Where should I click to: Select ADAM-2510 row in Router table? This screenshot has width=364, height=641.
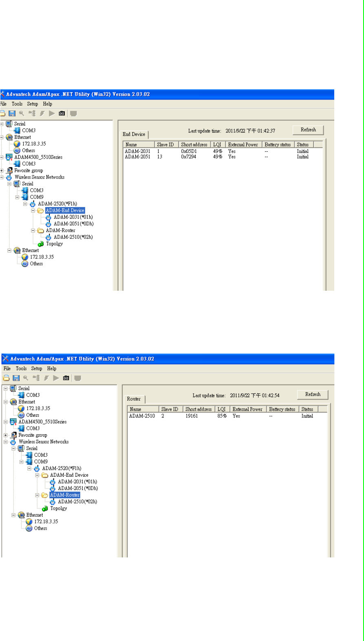pos(227,416)
